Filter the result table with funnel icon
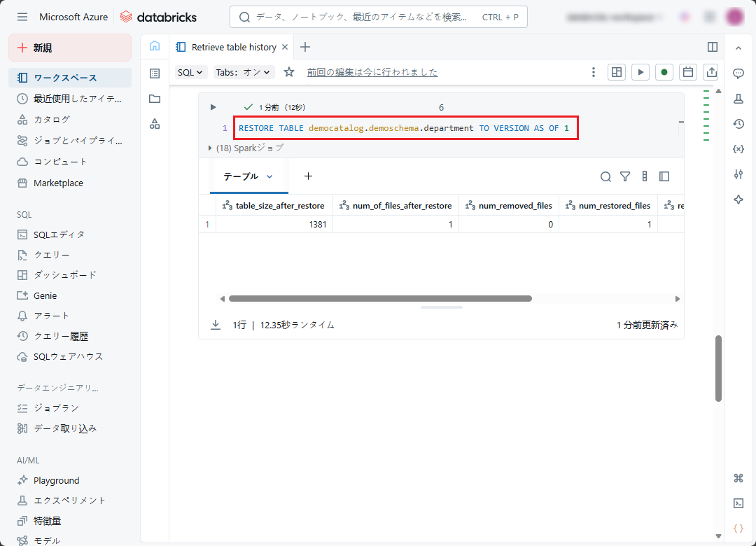This screenshot has height=546, width=756. pyautogui.click(x=625, y=176)
